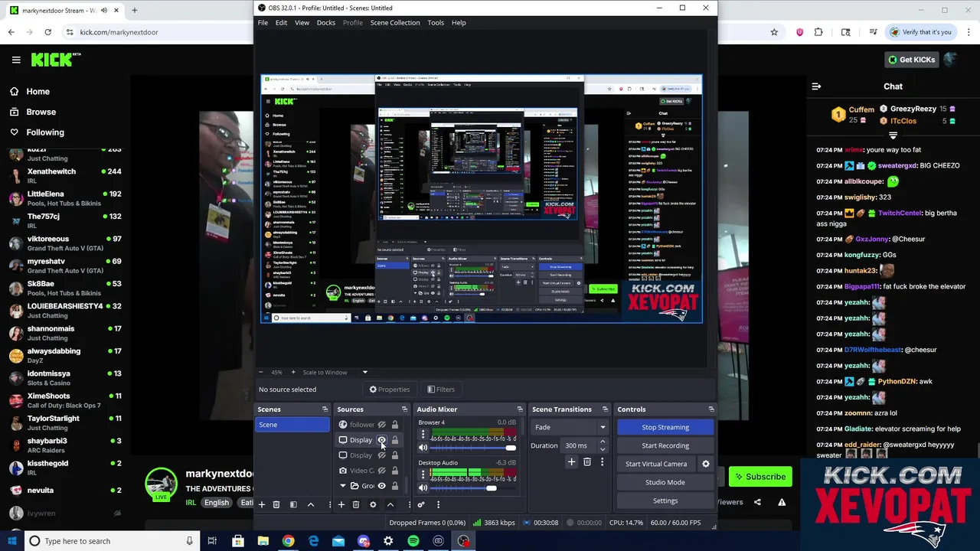Click Start Virtual Camera button
This screenshot has width=980, height=551.
(x=656, y=464)
